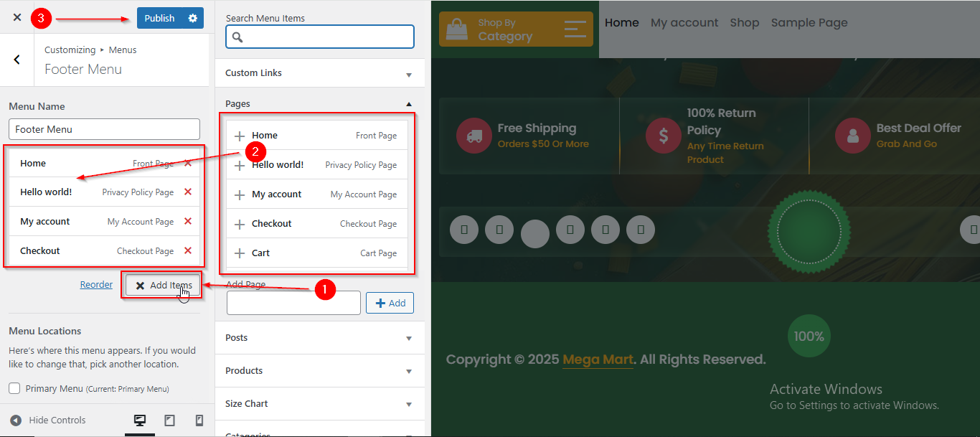Expand the Products section
This screenshot has width=980, height=437.
click(x=319, y=371)
